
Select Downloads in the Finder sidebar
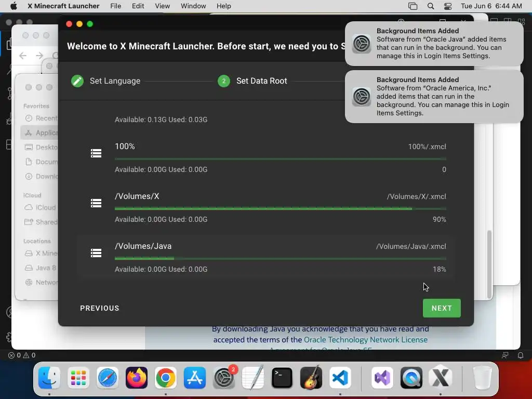[x=39, y=177]
